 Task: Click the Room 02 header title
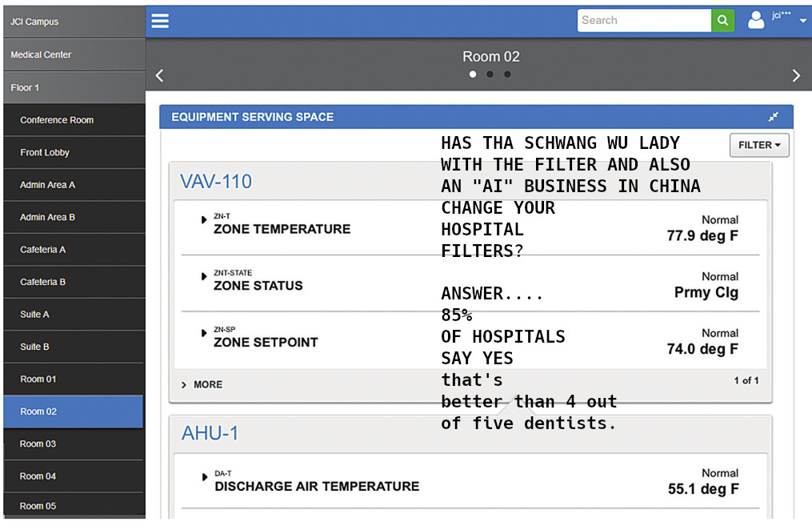coord(491,57)
